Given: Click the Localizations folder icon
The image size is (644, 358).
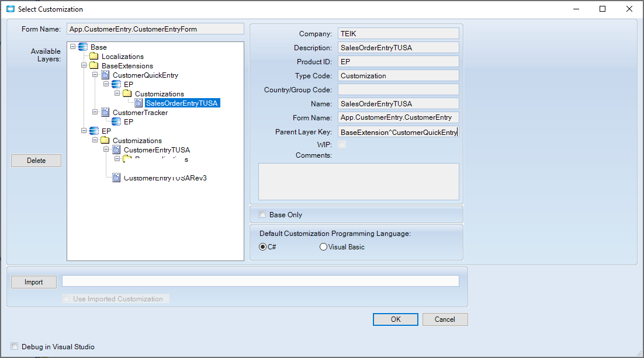Looking at the screenshot, I should tap(94, 56).
